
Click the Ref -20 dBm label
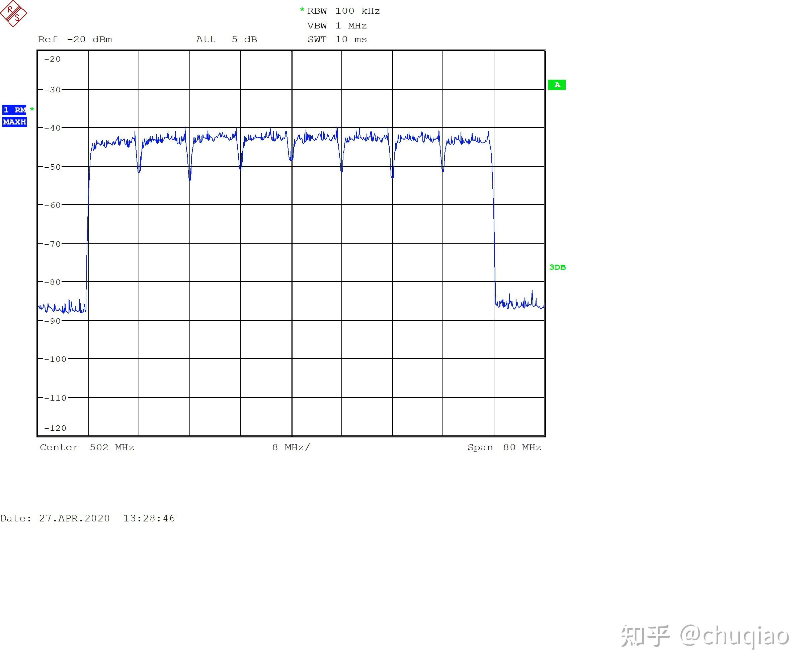(75, 39)
